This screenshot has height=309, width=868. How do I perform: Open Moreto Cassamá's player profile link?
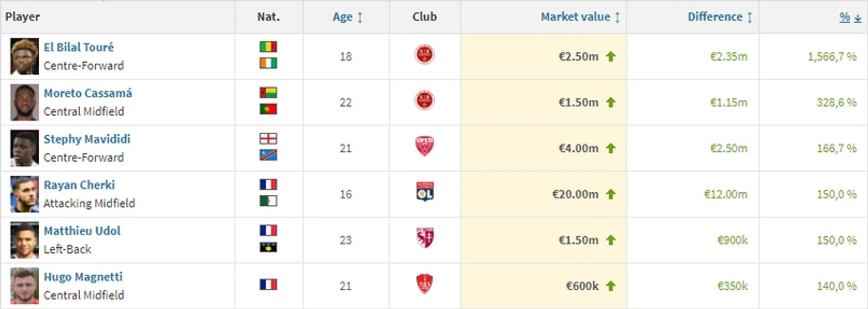(x=88, y=93)
